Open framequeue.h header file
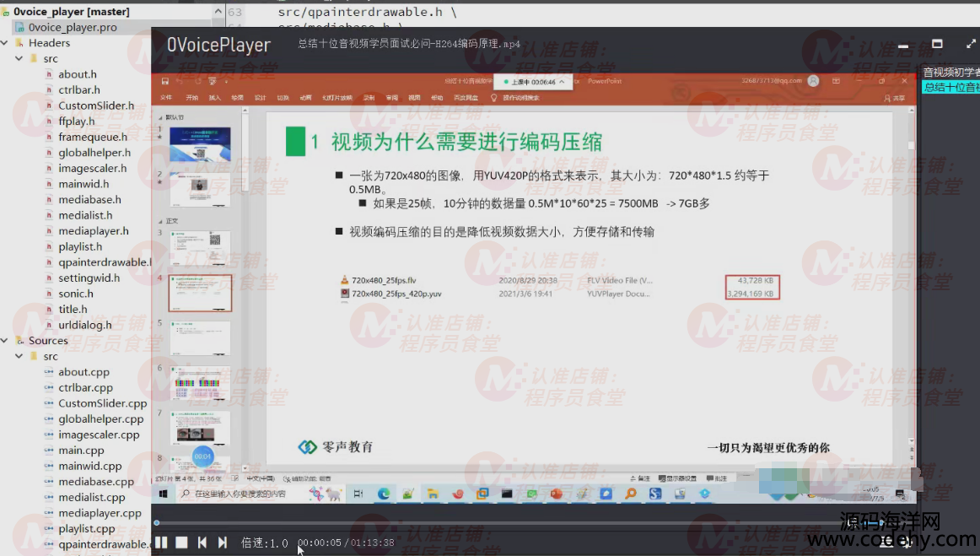This screenshot has height=556, width=980. [x=93, y=137]
